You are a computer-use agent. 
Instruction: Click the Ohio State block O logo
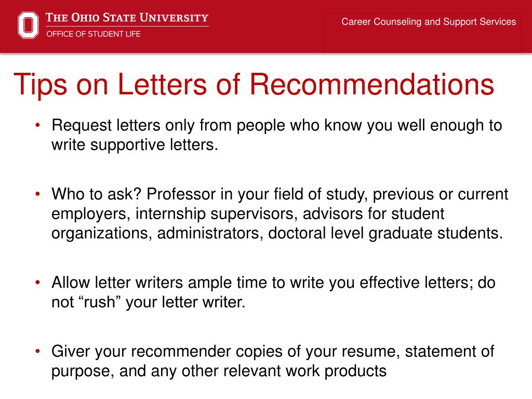(x=28, y=25)
